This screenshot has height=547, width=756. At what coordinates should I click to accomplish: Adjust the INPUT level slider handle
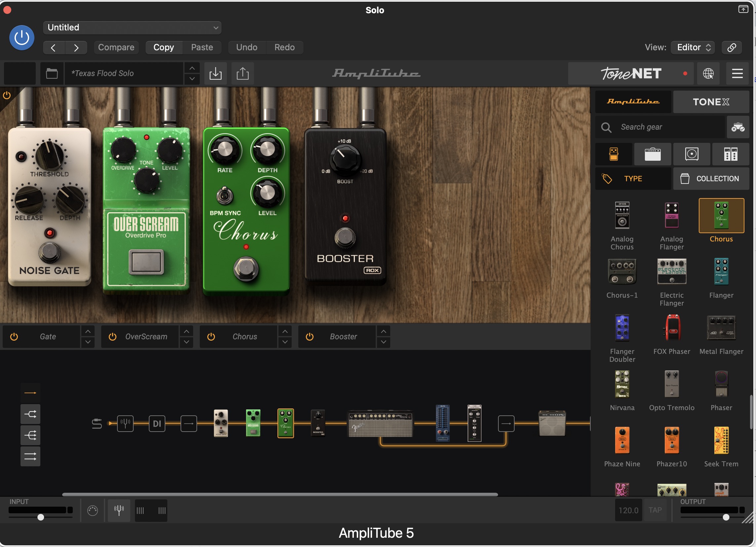(x=41, y=517)
